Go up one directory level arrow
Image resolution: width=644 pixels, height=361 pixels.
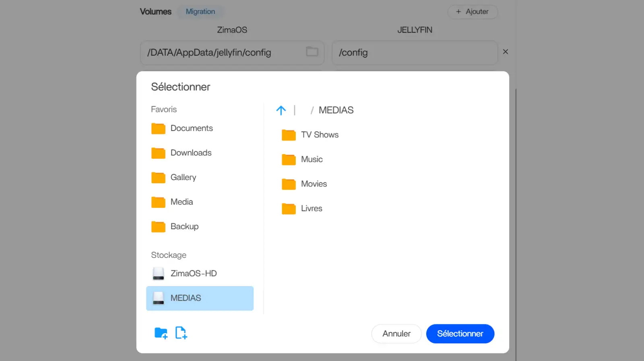click(x=281, y=110)
